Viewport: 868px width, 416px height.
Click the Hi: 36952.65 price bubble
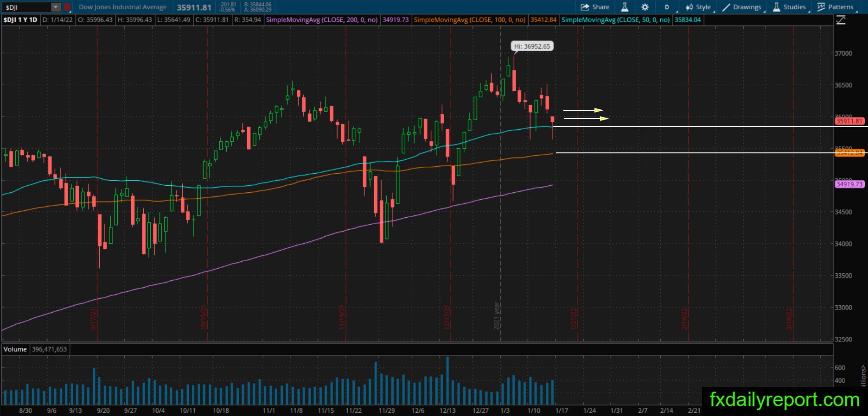tap(532, 46)
